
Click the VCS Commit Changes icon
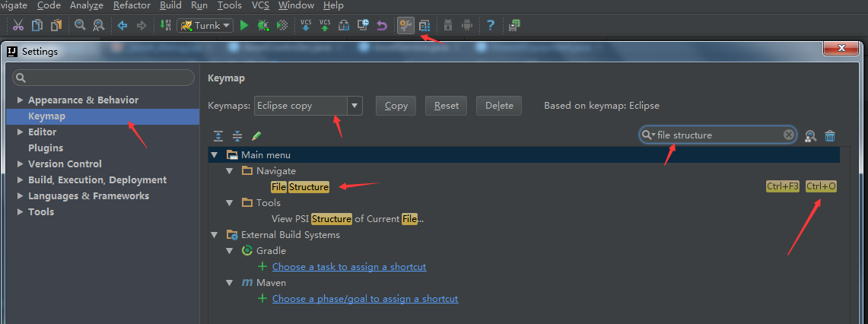point(325,25)
